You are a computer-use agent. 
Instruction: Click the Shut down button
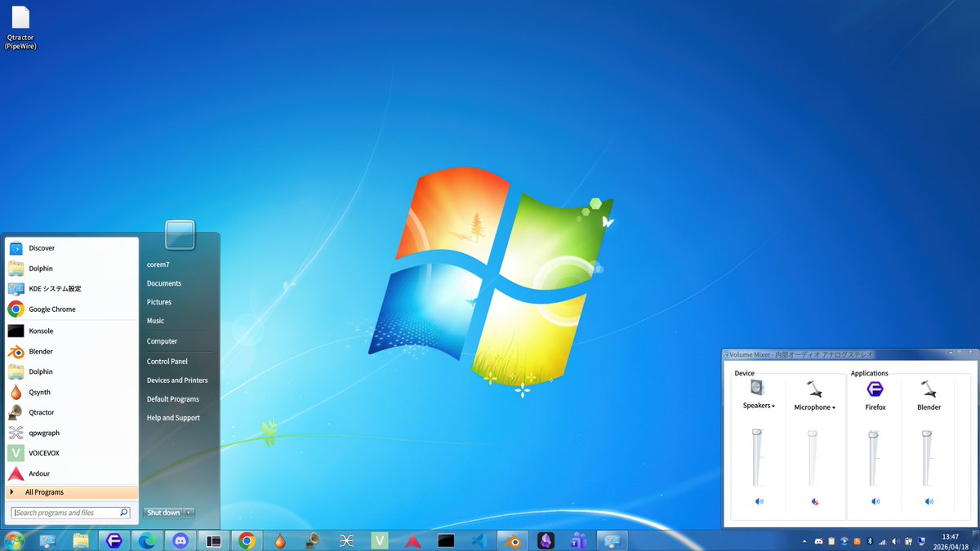pos(163,513)
